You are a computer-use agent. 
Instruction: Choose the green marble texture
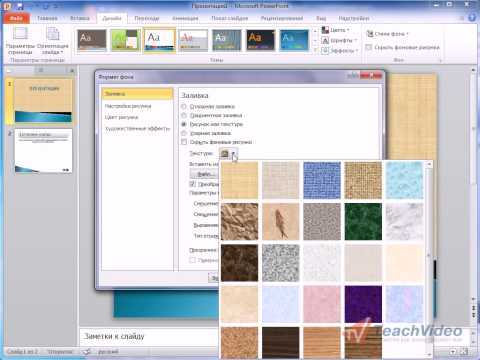click(363, 222)
